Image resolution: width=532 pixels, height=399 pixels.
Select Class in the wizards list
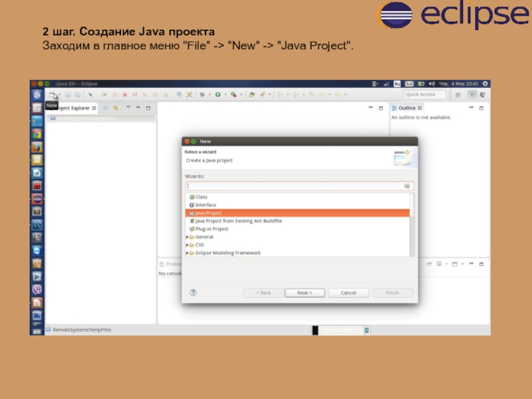[x=298, y=197]
